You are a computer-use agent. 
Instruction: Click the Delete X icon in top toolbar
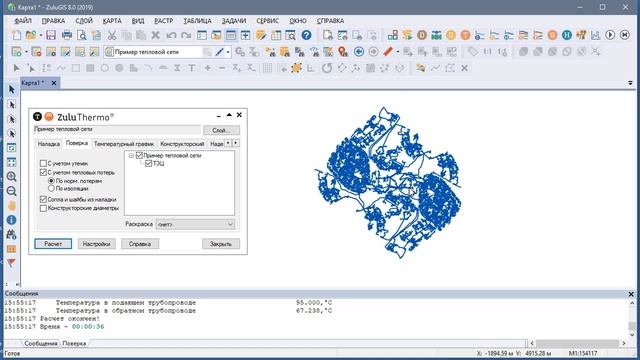pyautogui.click(x=156, y=36)
